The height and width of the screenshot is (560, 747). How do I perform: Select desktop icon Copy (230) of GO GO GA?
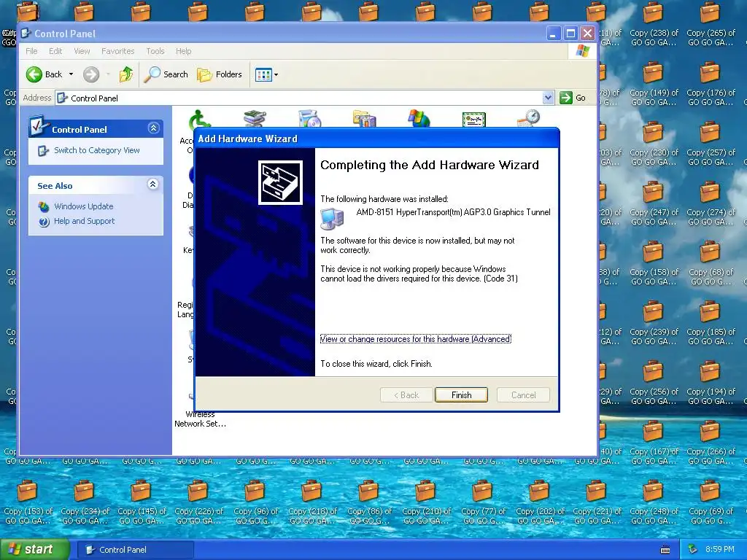[x=653, y=144]
